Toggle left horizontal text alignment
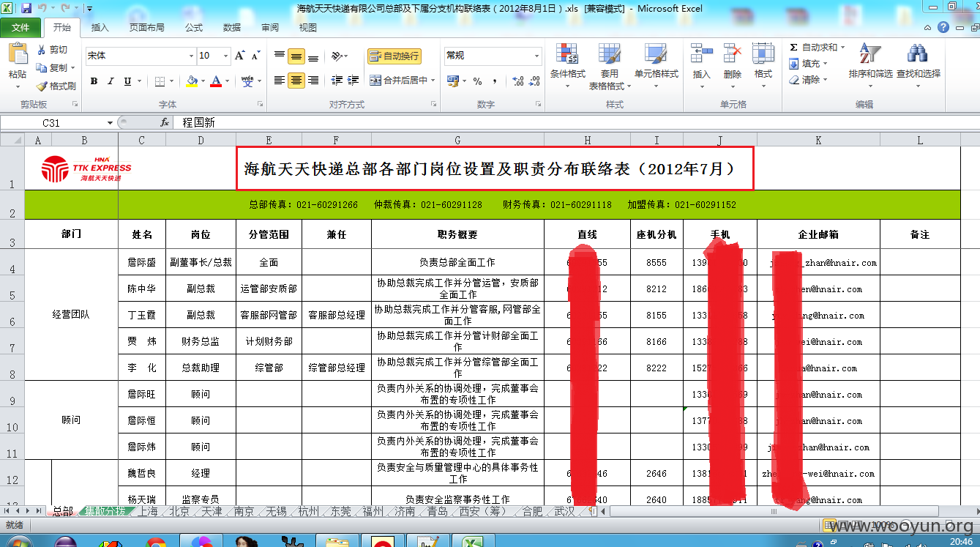 (x=280, y=81)
